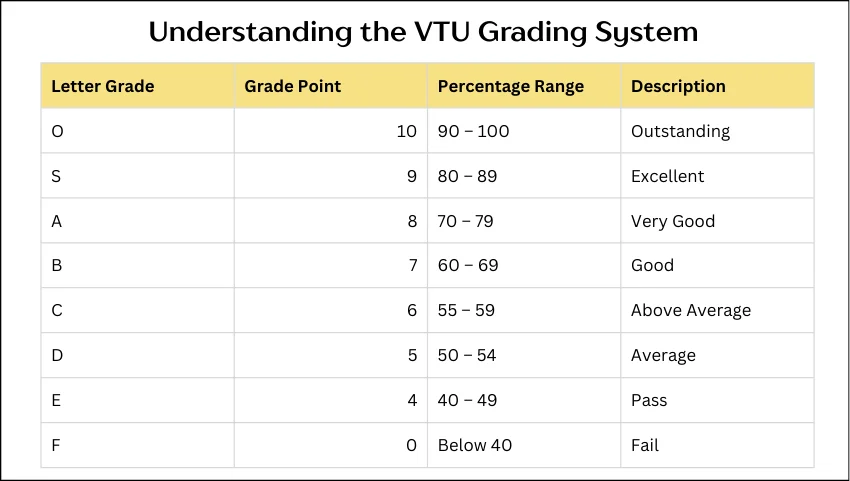Click the Percentage Range column header
Viewport: 850px width, 481px height.
tap(511, 86)
